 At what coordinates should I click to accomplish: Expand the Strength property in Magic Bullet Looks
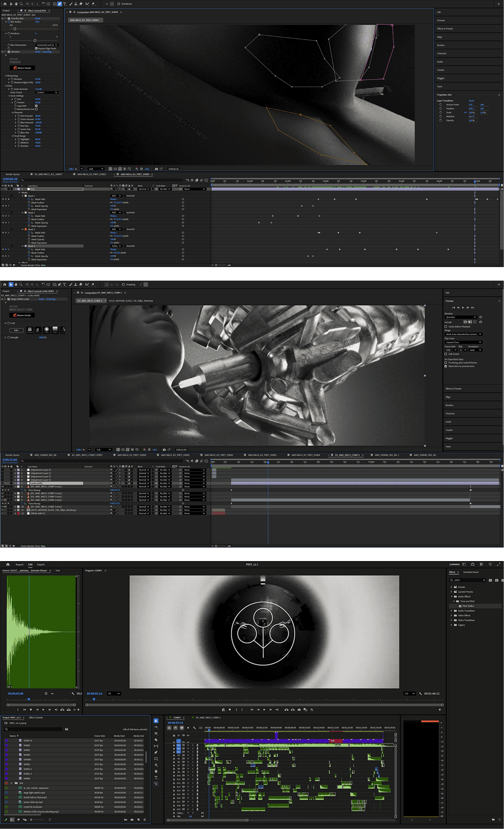coord(5,337)
